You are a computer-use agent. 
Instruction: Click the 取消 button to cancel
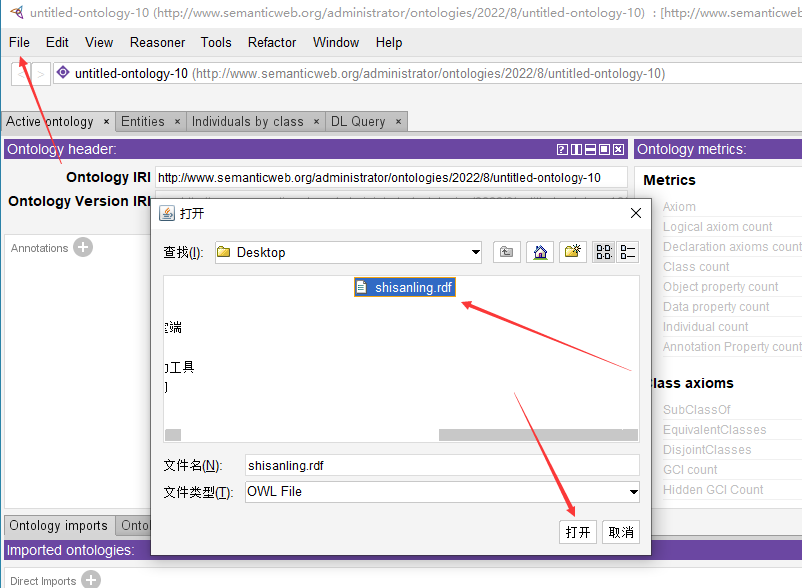621,532
